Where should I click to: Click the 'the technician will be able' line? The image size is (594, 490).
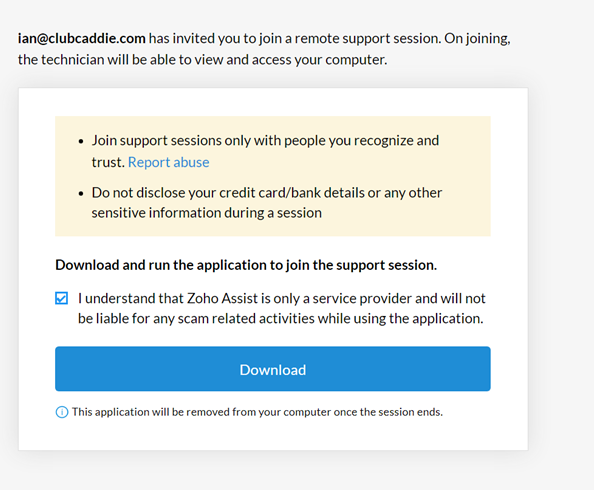[203, 60]
